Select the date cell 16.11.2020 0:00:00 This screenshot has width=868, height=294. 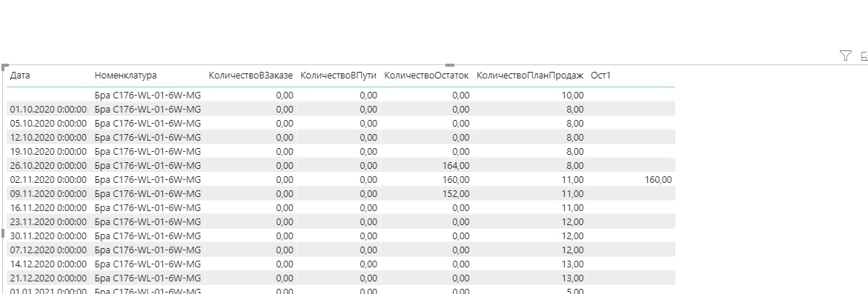pyautogui.click(x=49, y=208)
